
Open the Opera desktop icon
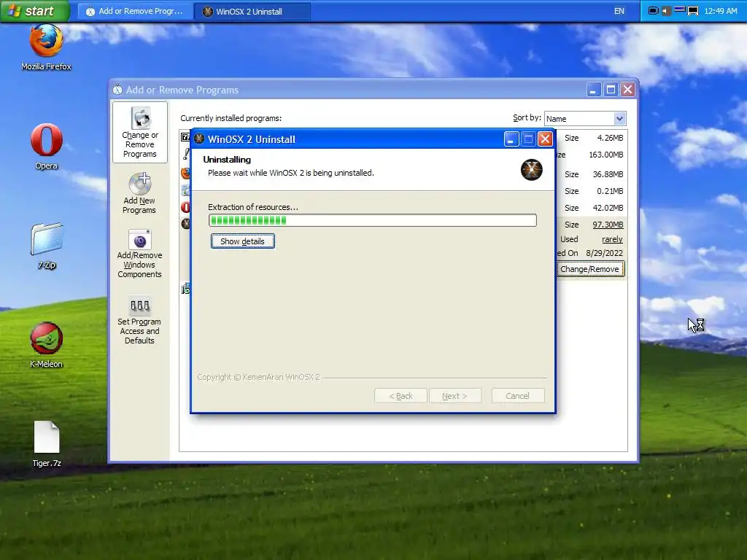tap(46, 140)
